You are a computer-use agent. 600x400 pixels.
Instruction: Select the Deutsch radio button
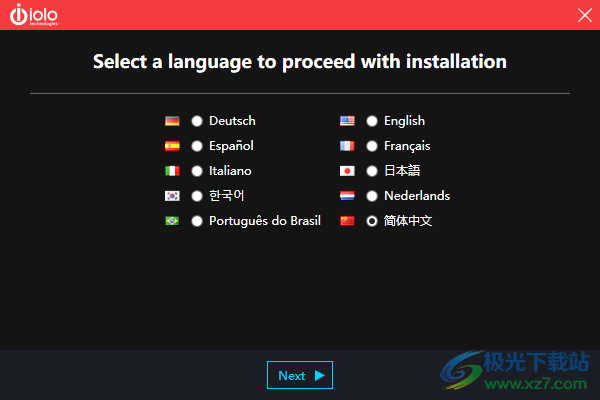197,121
